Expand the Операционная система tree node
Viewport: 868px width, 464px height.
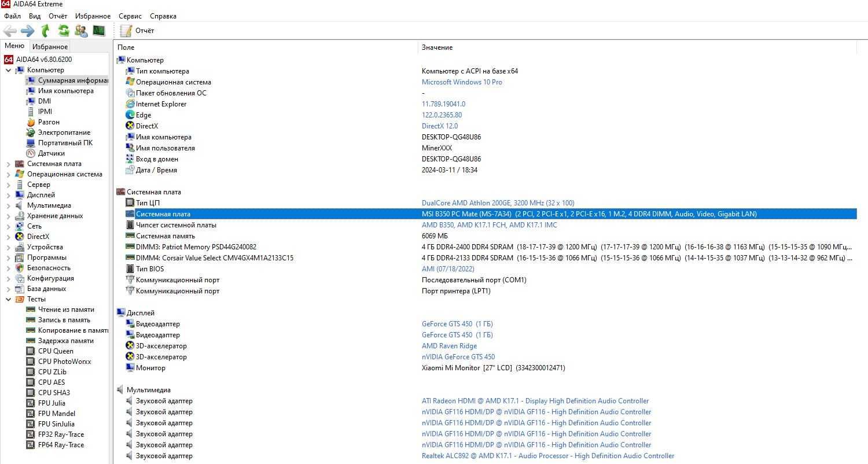point(8,174)
